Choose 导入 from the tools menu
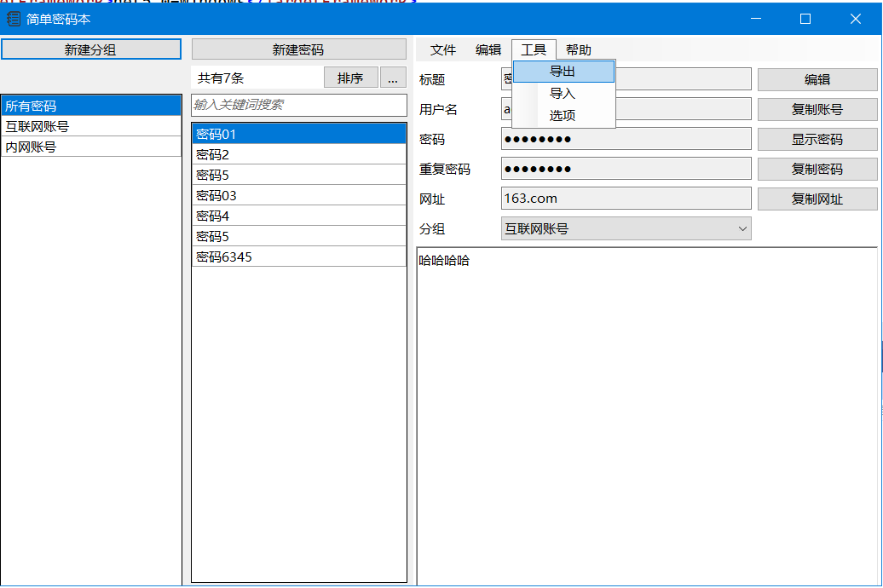Image resolution: width=883 pixels, height=588 pixels. [x=563, y=94]
